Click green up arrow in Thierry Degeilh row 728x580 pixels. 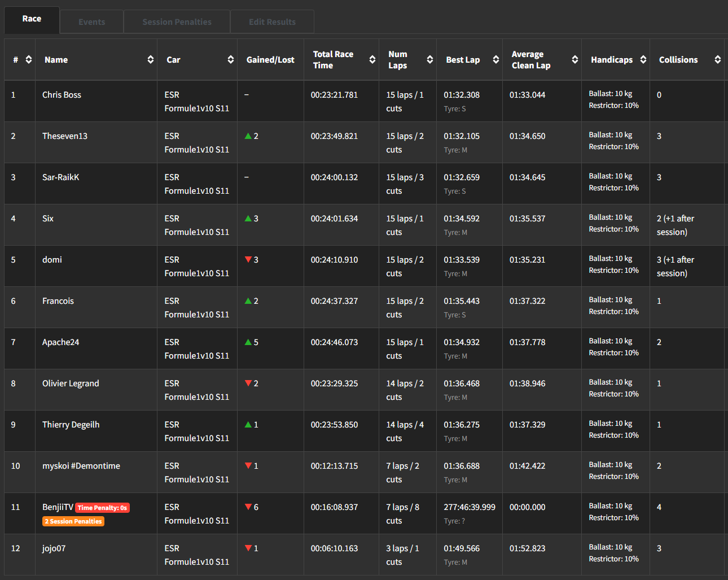pyautogui.click(x=248, y=425)
